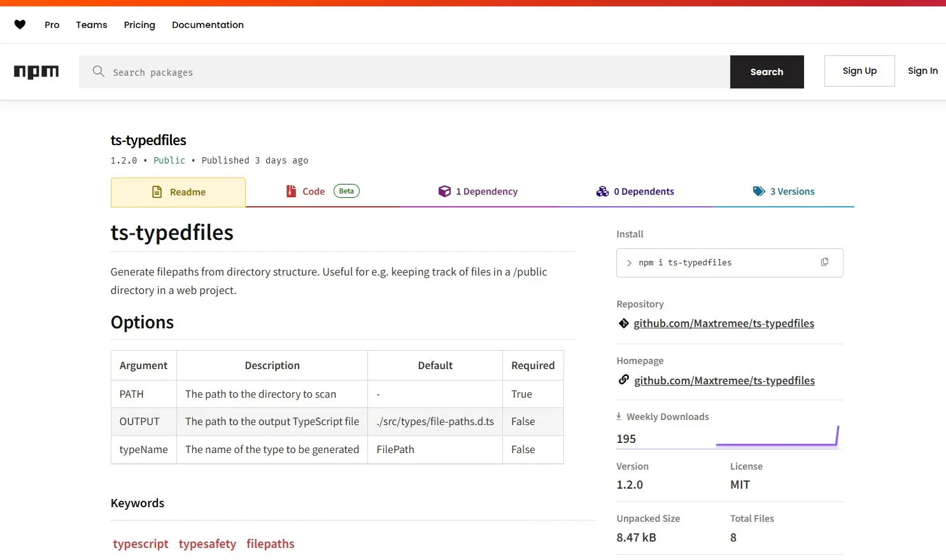
Task: Open the Documentation link
Action: click(x=208, y=25)
